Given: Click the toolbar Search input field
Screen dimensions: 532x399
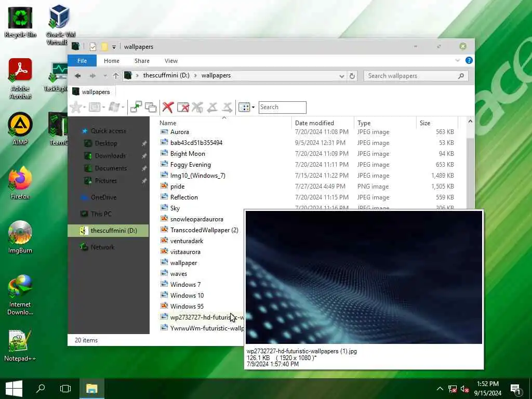Looking at the screenshot, I should tap(282, 107).
